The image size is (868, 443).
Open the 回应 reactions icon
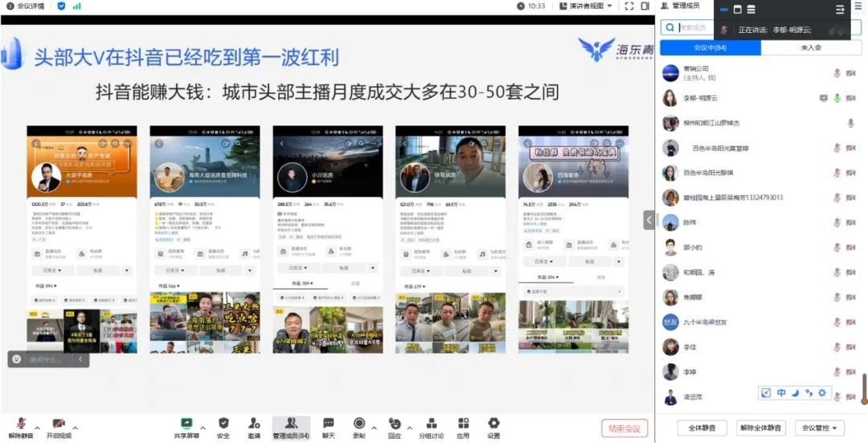[395, 423]
